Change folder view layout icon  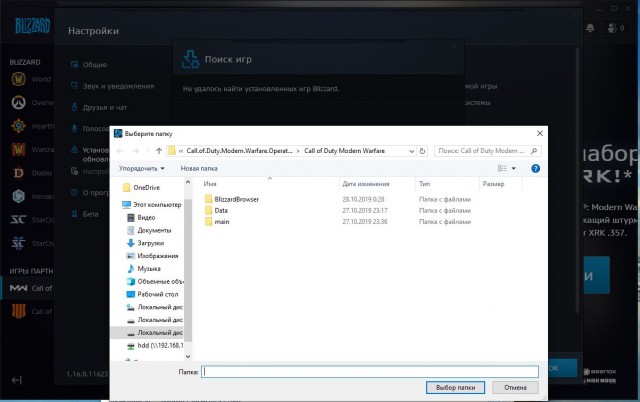[502, 169]
